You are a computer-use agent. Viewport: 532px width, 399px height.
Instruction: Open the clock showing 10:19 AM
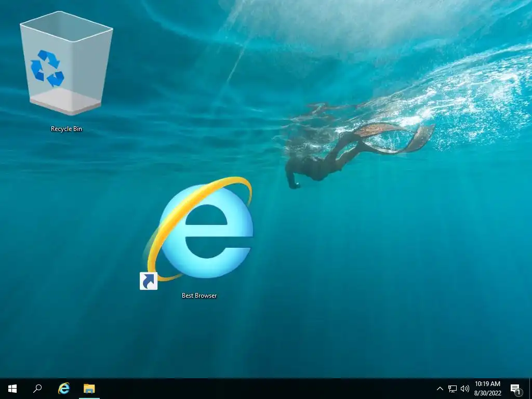click(487, 389)
